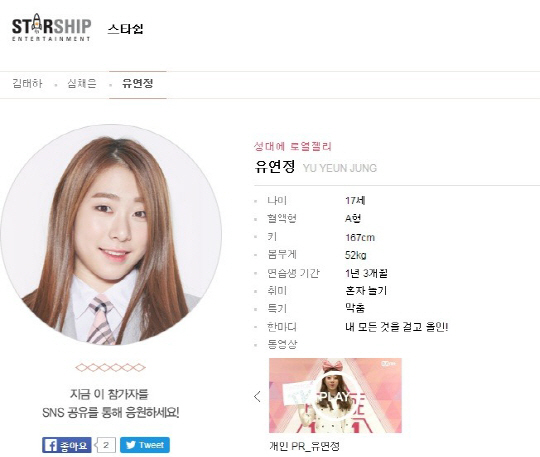Click the Twitter Tweet button
This screenshot has width=540, height=457.
click(145, 445)
